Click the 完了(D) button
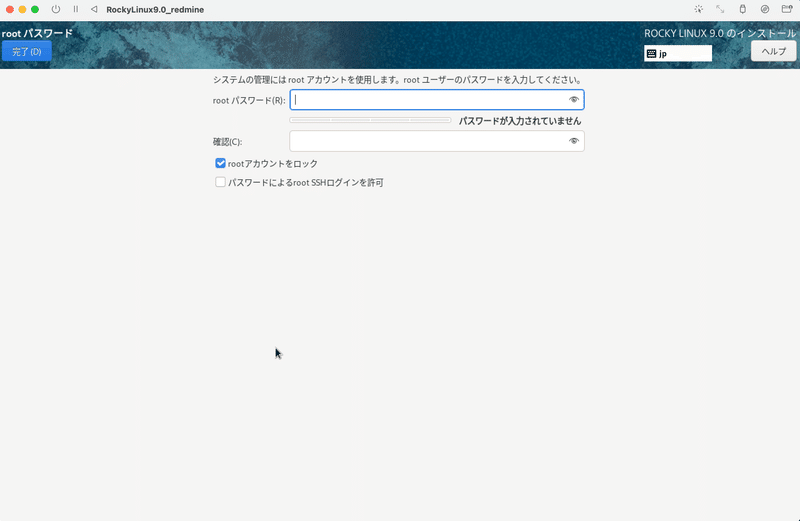 pyautogui.click(x=27, y=52)
